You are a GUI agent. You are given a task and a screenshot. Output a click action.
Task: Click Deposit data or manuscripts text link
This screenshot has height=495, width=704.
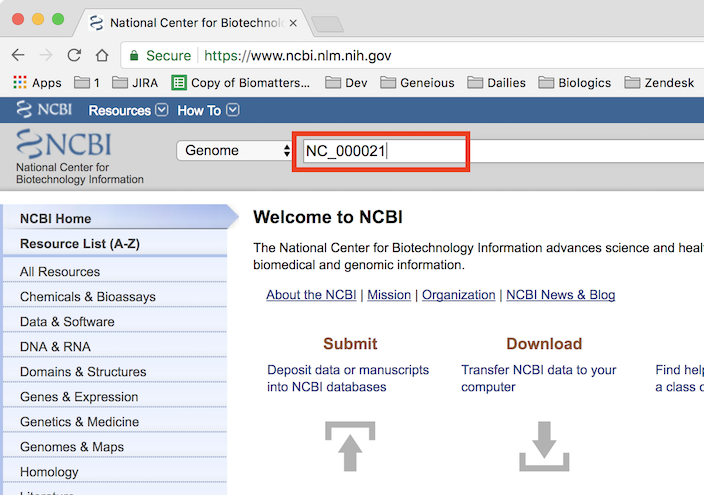click(348, 378)
